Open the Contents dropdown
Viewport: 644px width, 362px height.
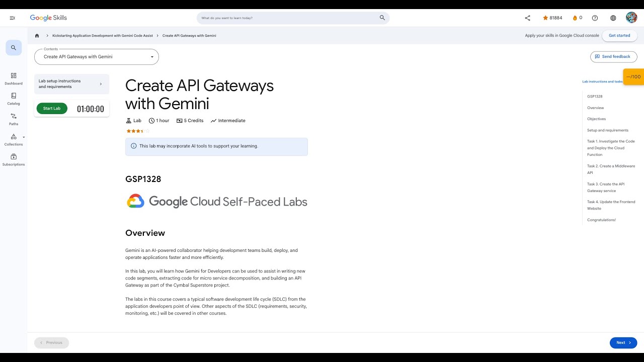tap(97, 57)
